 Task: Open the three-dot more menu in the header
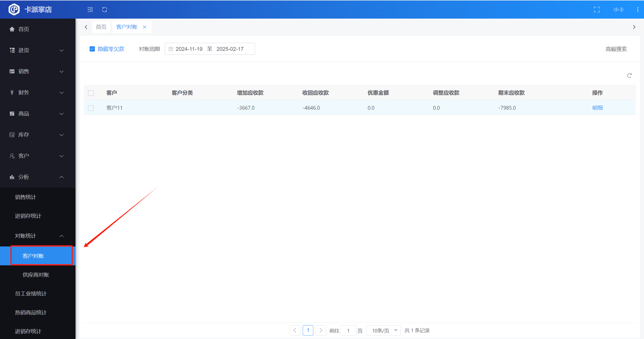(637, 10)
